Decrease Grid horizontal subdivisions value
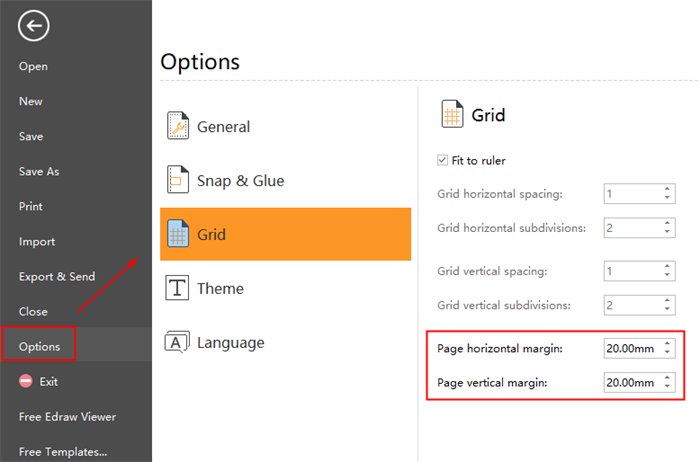Image resolution: width=700 pixels, height=462 pixels. (x=667, y=232)
